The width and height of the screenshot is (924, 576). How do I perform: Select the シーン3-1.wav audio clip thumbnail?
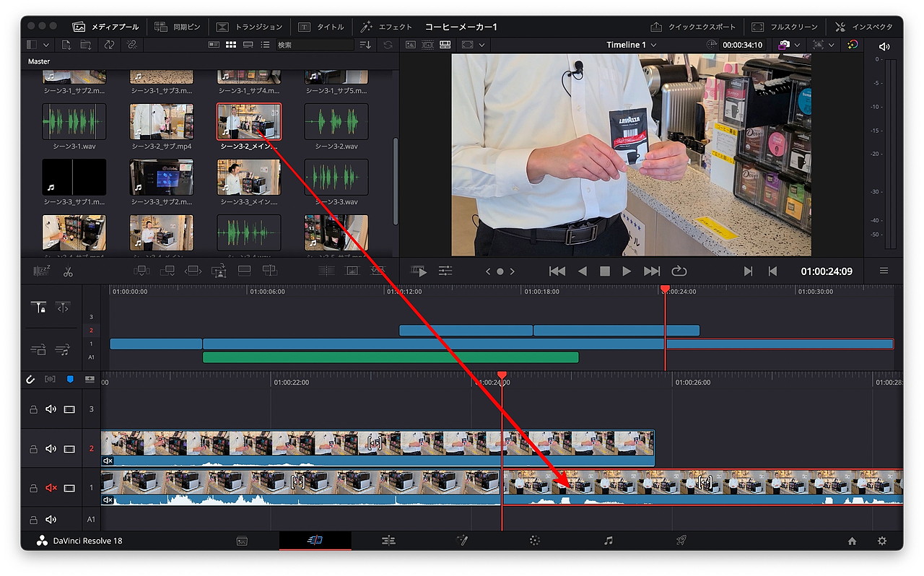click(74, 121)
